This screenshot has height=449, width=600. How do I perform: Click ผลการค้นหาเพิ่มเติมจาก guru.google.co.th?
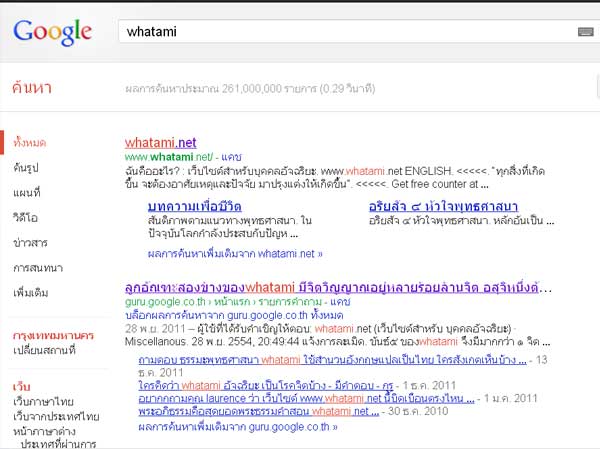(x=238, y=427)
